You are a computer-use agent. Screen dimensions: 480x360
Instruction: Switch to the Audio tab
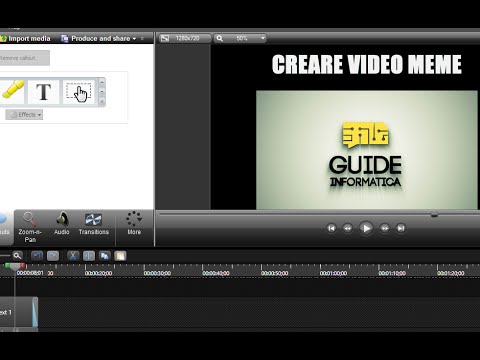pos(62,223)
